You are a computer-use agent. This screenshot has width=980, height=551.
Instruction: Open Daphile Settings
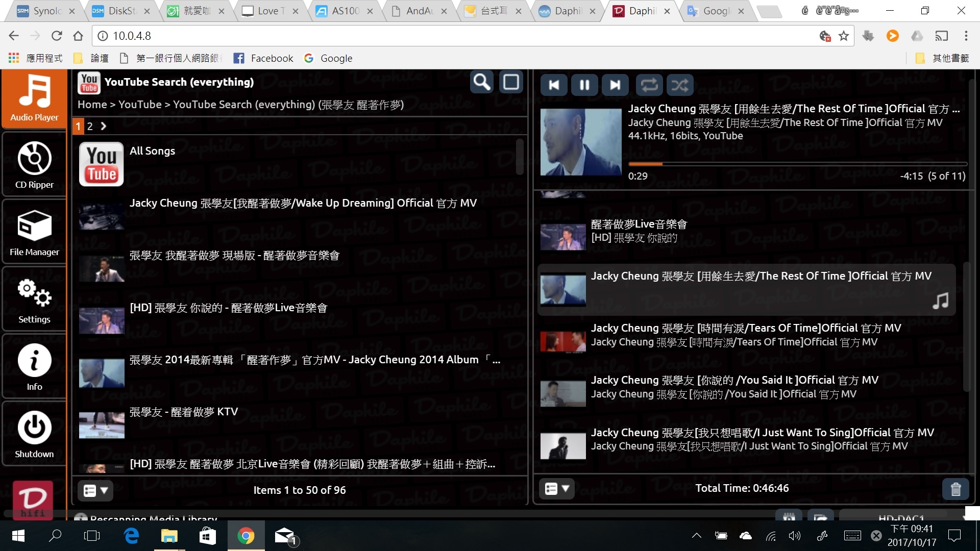coord(34,299)
